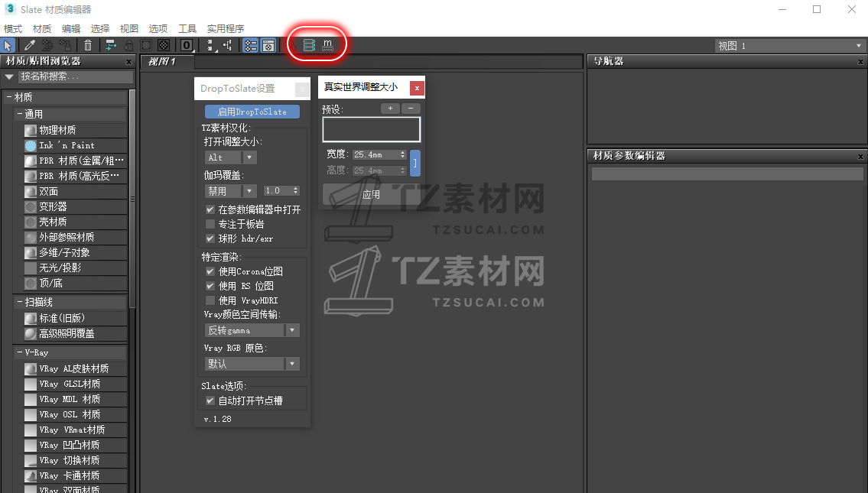Enable the 使用 VrayHDRI checkbox
Image resolution: width=868 pixels, height=493 pixels.
[x=210, y=300]
